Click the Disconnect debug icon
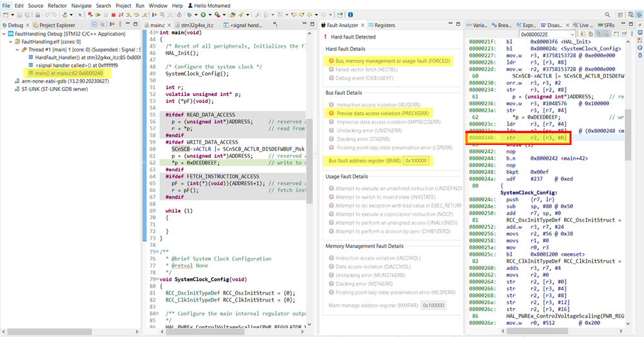Viewport: 644px width, 337px height. coord(121,15)
